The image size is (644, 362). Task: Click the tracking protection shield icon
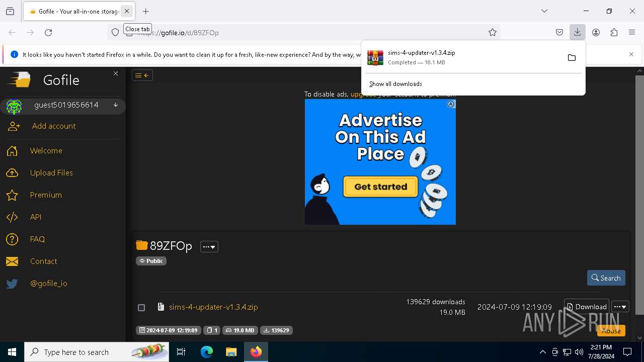115,33
